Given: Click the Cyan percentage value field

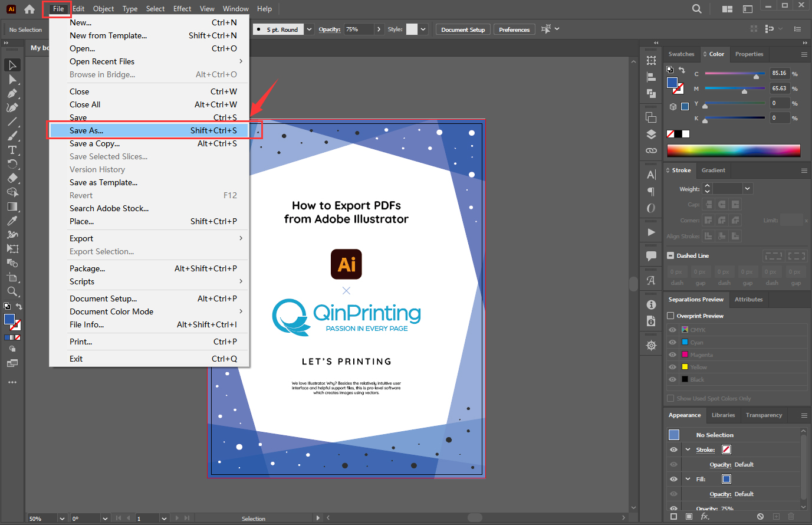Looking at the screenshot, I should pyautogui.click(x=780, y=73).
